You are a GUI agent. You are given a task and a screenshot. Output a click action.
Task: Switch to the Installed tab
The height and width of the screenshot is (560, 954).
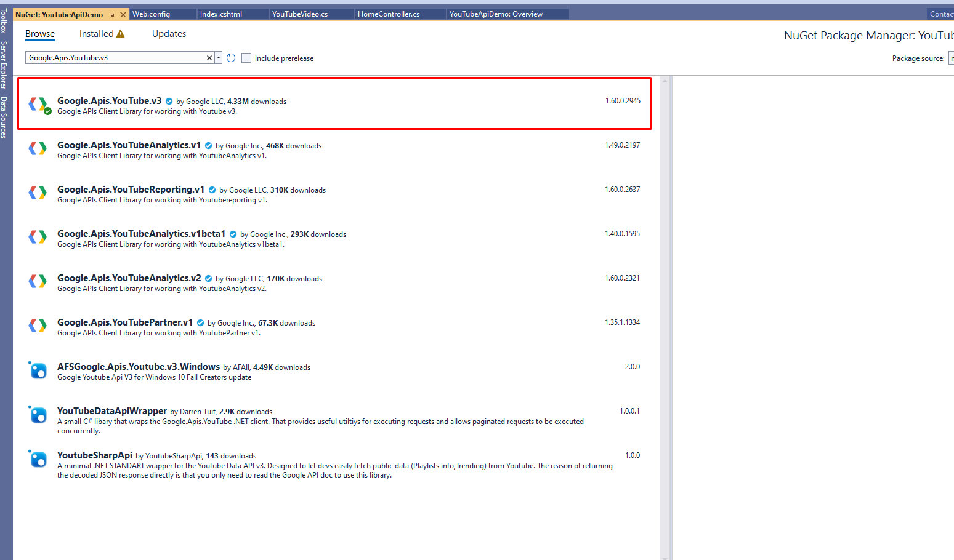click(97, 34)
